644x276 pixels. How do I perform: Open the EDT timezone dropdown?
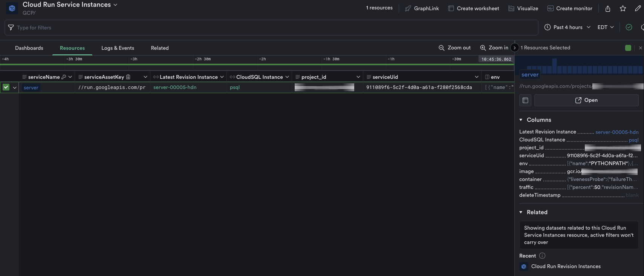pos(606,27)
